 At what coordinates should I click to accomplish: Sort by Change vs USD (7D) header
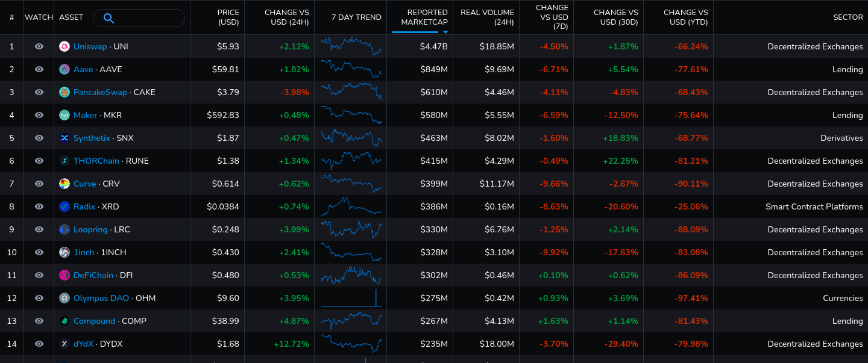click(552, 17)
